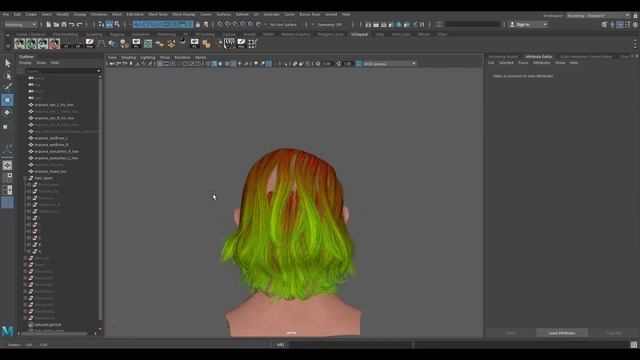Click the render view icon in status line
Screen dimensions: 640x360
(x=368, y=25)
